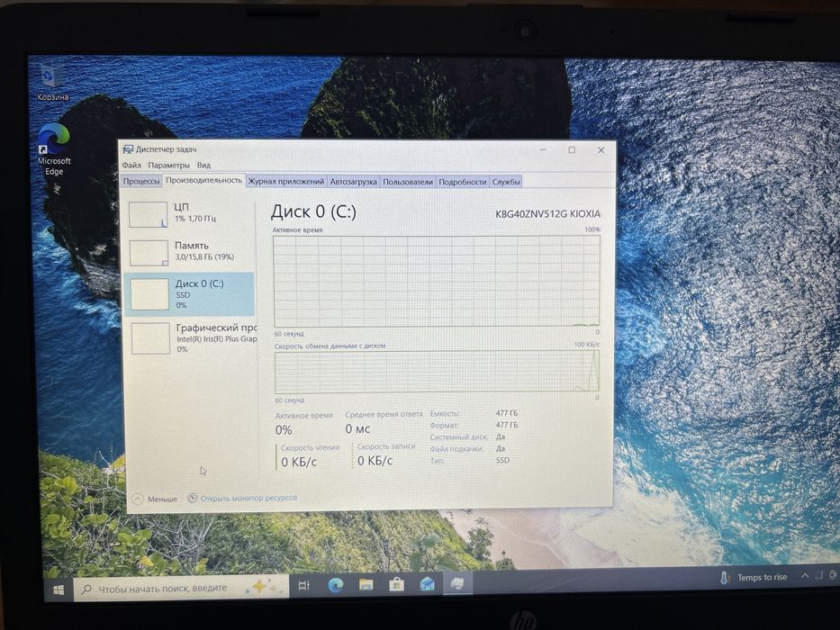The image size is (840, 630).
Task: Open the Recycle Bin desktop icon
Action: 51,83
